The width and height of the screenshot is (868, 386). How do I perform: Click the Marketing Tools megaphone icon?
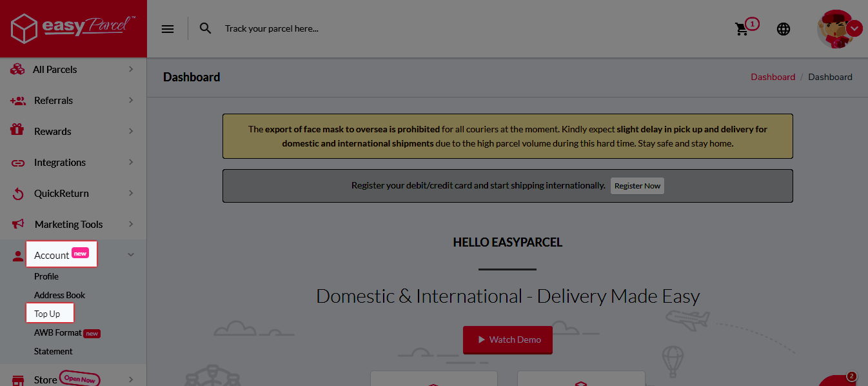point(17,224)
